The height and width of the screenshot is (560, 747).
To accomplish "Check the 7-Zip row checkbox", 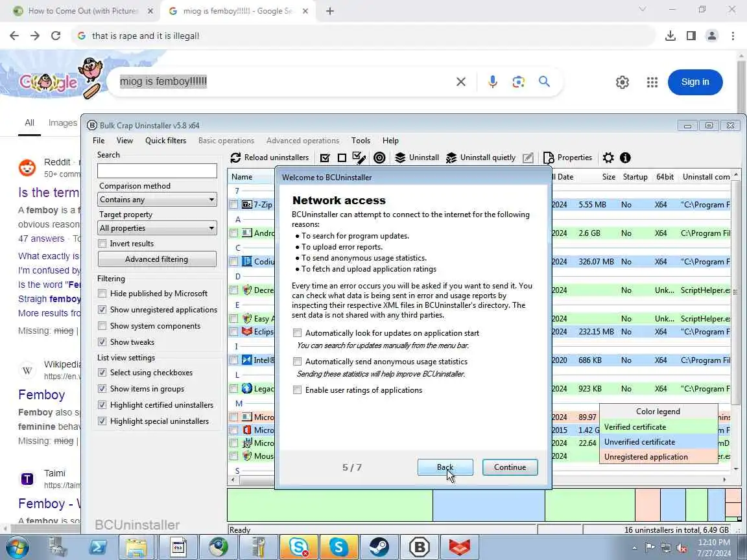I will point(234,205).
